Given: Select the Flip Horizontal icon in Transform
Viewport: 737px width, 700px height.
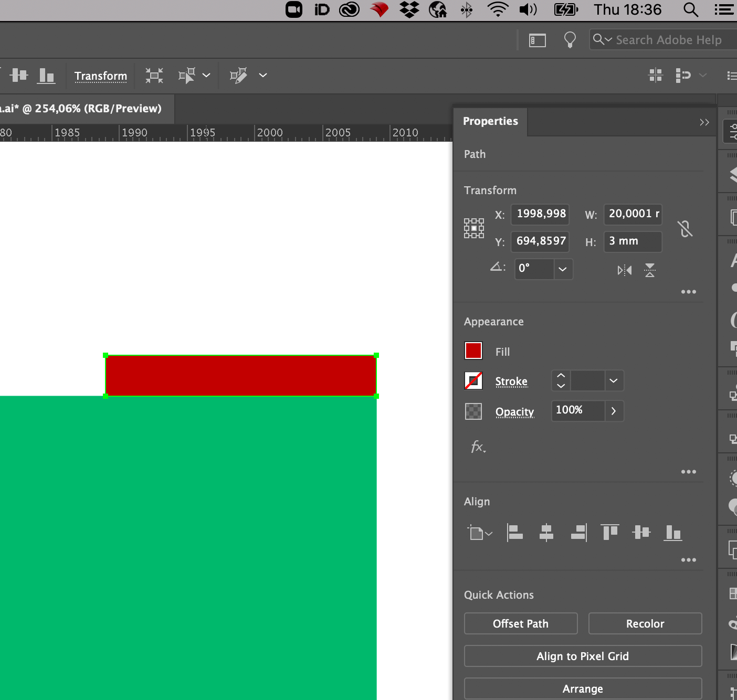Looking at the screenshot, I should click(x=624, y=270).
